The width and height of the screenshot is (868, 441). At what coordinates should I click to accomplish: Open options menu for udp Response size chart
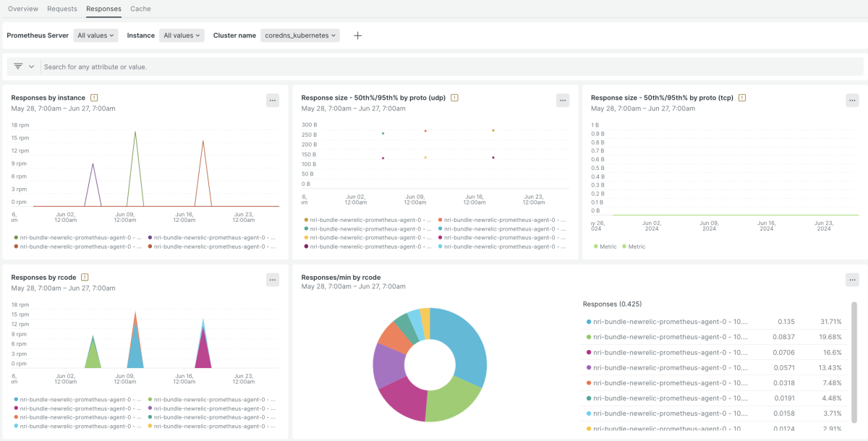click(x=563, y=100)
